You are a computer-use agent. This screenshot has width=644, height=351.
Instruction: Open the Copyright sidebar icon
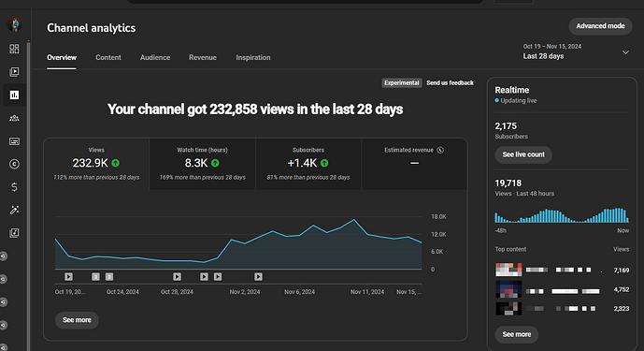14,164
